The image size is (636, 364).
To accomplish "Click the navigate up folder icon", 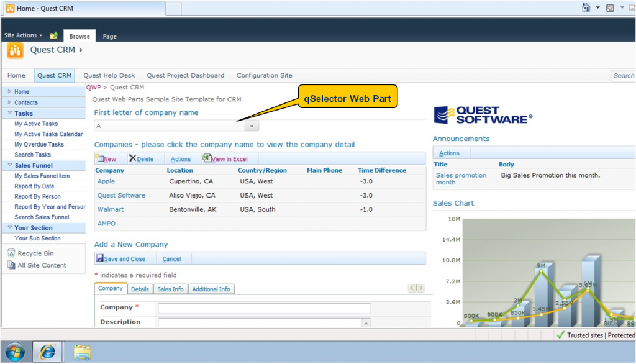I will 53,35.
